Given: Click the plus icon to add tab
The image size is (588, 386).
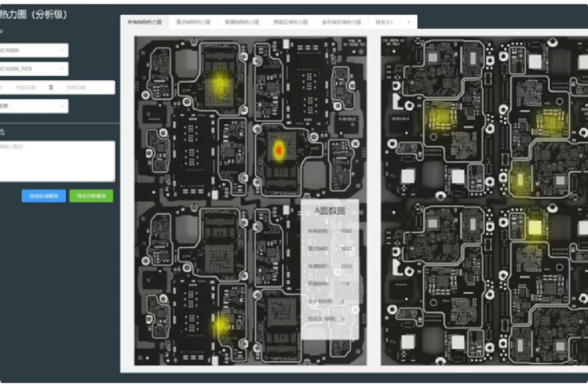Looking at the screenshot, I should 409,22.
